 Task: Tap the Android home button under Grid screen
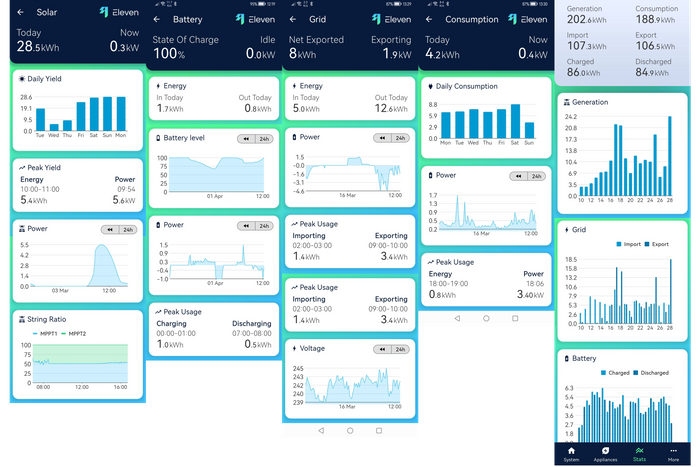[x=350, y=430]
